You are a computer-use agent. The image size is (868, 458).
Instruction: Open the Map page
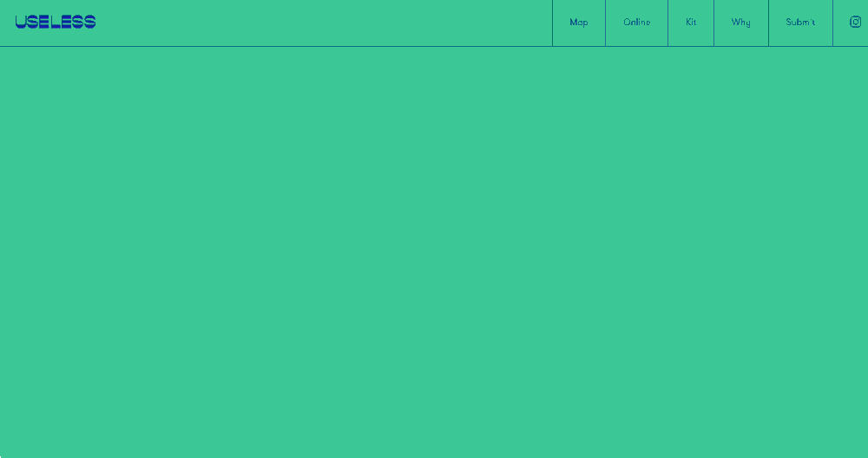pos(578,23)
